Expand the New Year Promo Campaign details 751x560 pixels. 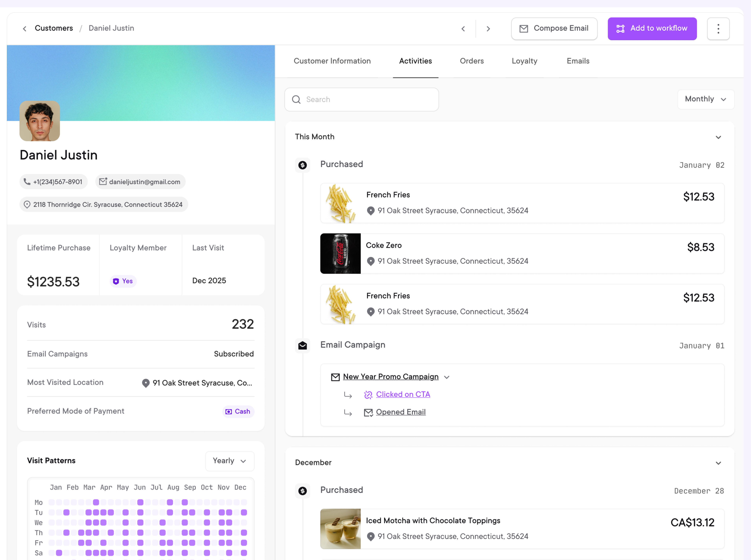[447, 377]
